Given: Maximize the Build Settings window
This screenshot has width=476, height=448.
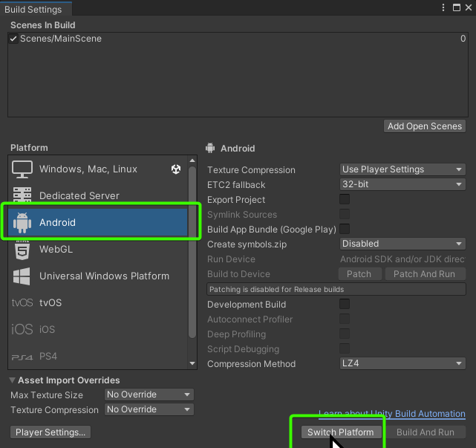Looking at the screenshot, I should click(x=456, y=7).
